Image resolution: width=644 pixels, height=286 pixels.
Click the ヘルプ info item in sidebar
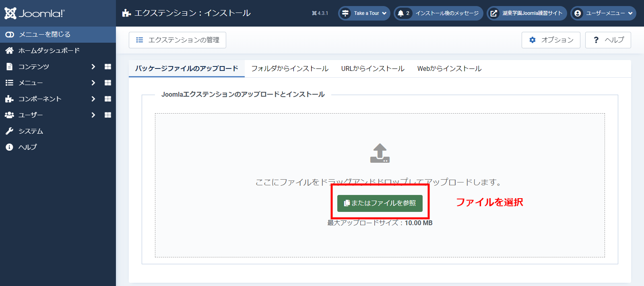pyautogui.click(x=27, y=147)
